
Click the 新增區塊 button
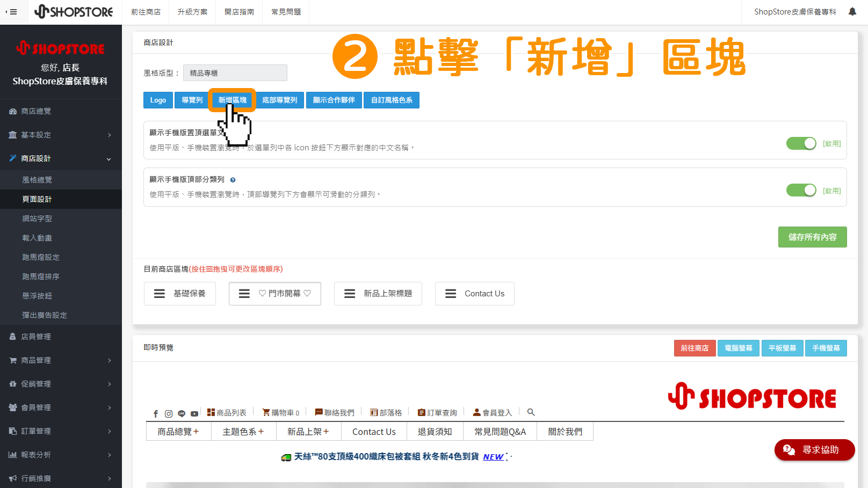tap(232, 100)
